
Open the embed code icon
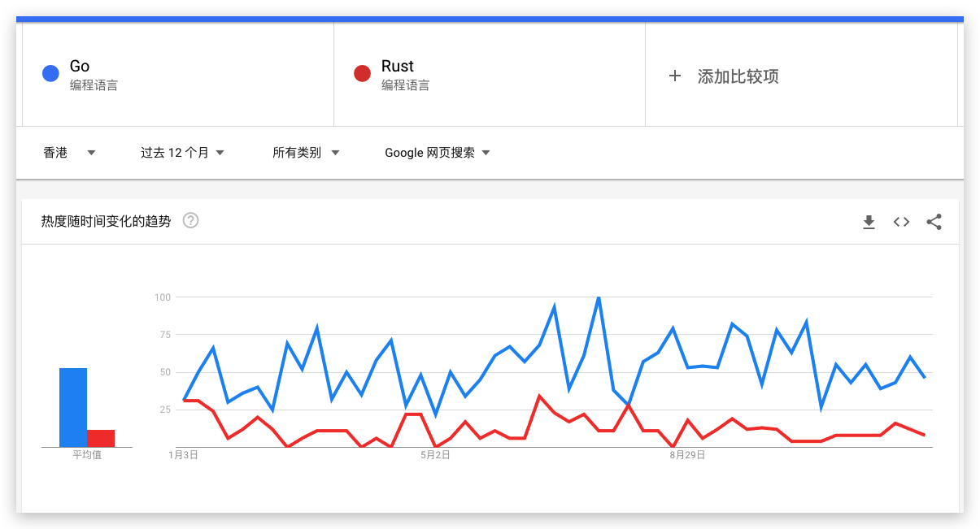pos(901,222)
